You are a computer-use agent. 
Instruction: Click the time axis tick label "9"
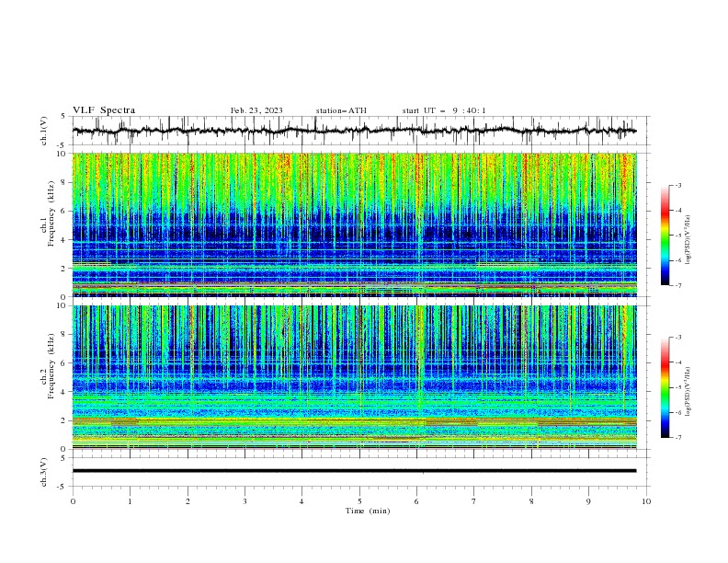coord(588,501)
